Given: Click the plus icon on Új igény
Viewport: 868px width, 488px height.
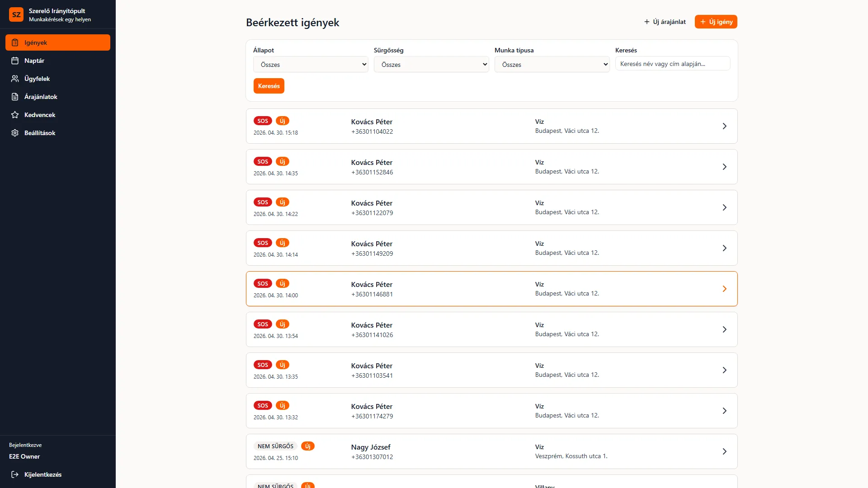Looking at the screenshot, I should coord(703,22).
